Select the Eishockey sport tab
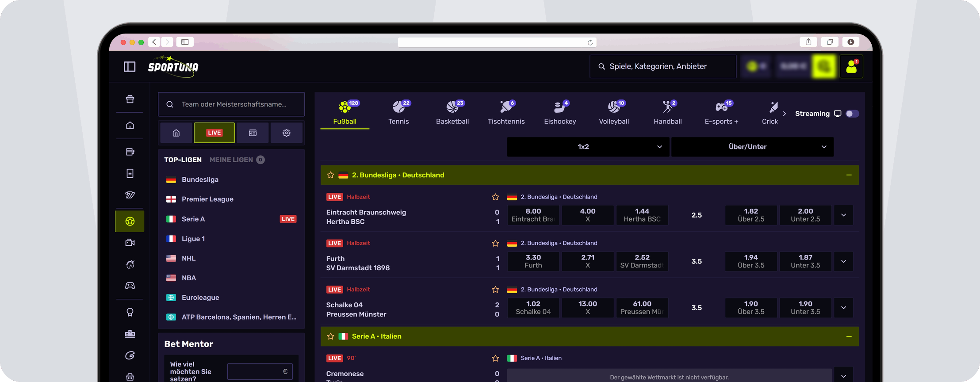 pos(560,113)
